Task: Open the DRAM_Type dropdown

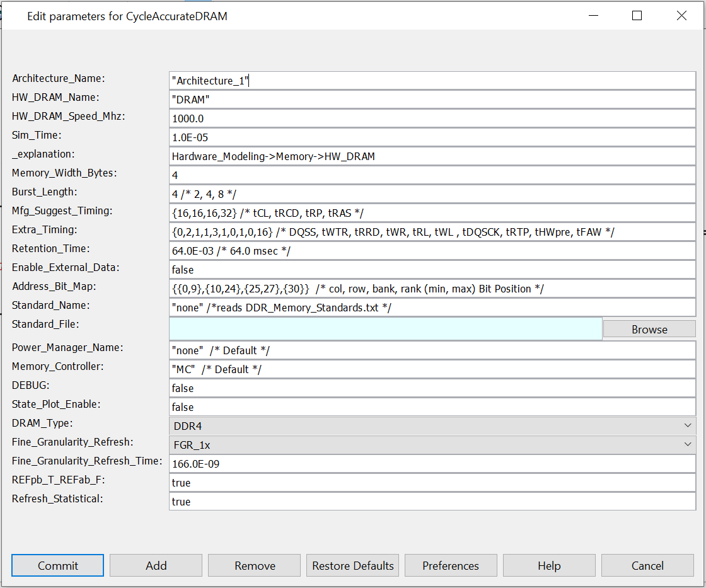Action: [x=432, y=426]
